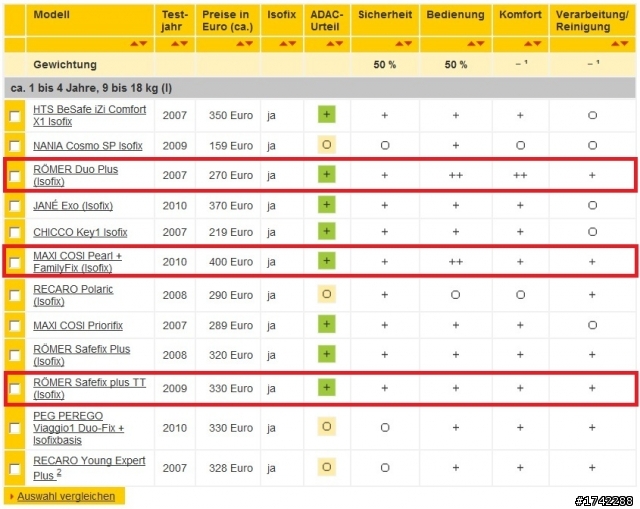Sort Modell column descending with down arrow
The height and width of the screenshot is (509, 640).
tap(143, 43)
